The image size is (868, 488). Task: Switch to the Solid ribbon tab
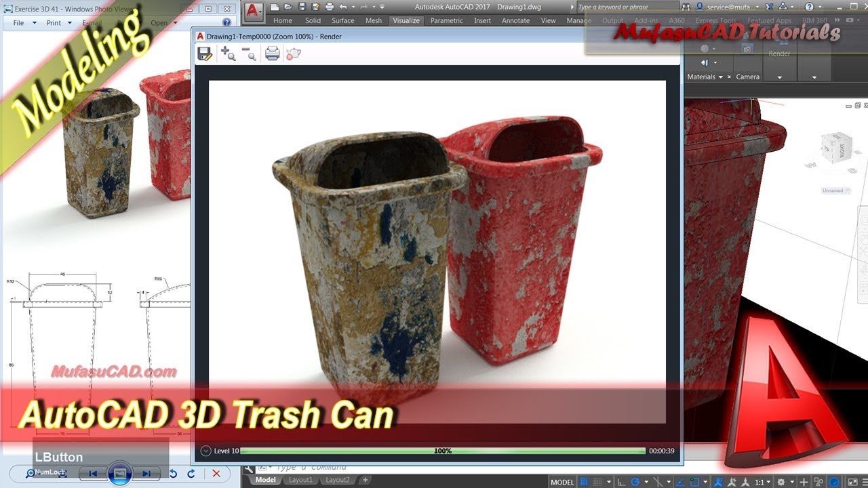pos(313,20)
